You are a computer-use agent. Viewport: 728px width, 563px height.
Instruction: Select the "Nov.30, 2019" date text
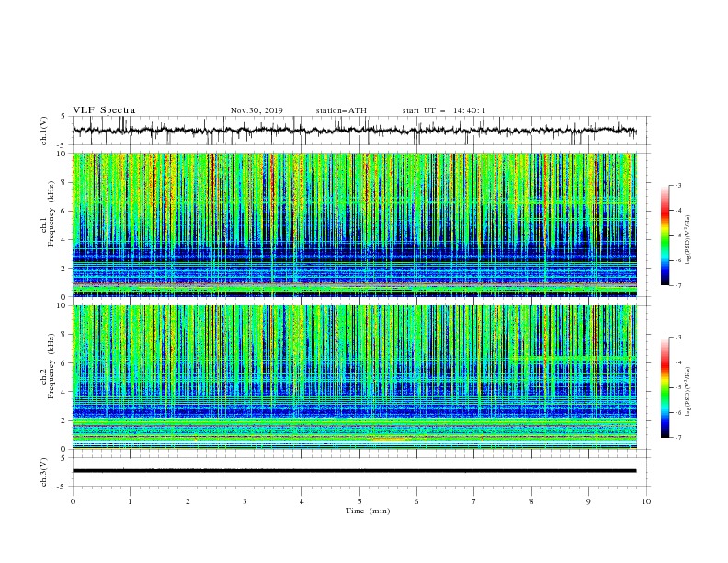[256, 110]
